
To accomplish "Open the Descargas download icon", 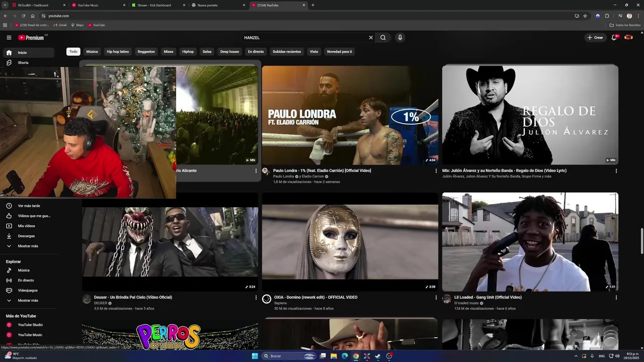I will pyautogui.click(x=9, y=236).
